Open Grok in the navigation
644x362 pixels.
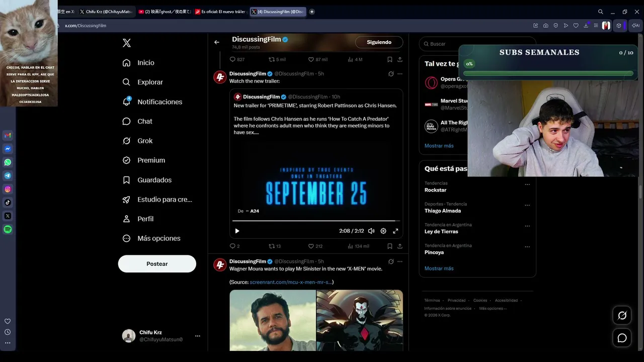click(x=137, y=141)
